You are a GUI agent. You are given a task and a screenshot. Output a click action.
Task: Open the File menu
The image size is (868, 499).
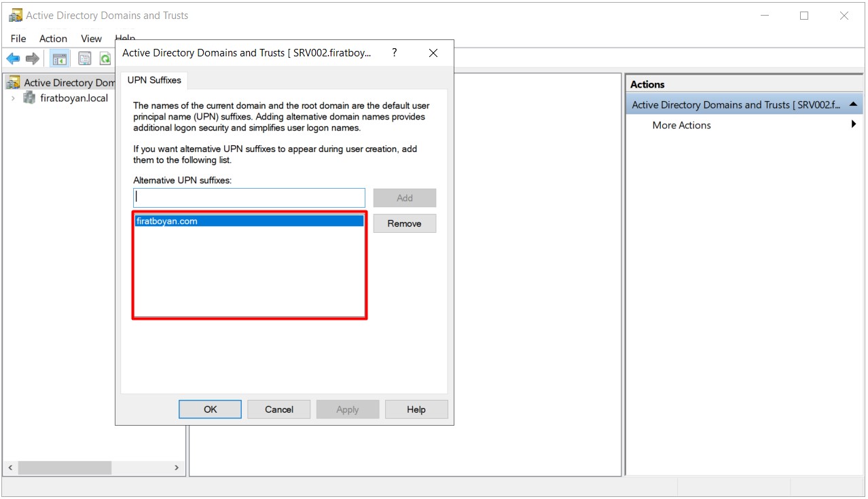point(18,39)
